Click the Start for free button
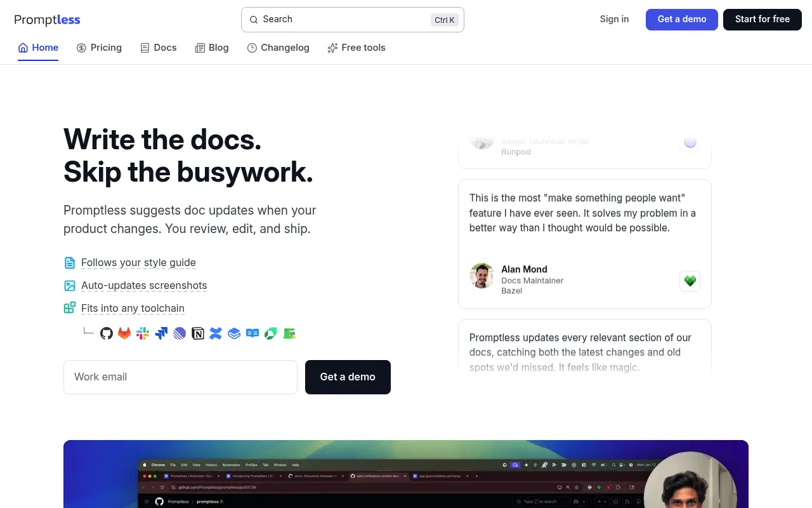This screenshot has height=508, width=812. (x=763, y=20)
